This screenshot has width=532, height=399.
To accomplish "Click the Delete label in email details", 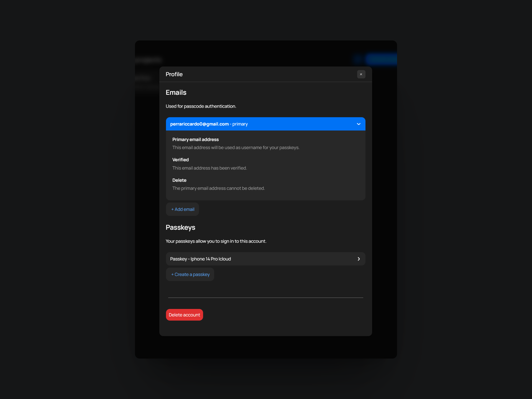I will click(179, 180).
